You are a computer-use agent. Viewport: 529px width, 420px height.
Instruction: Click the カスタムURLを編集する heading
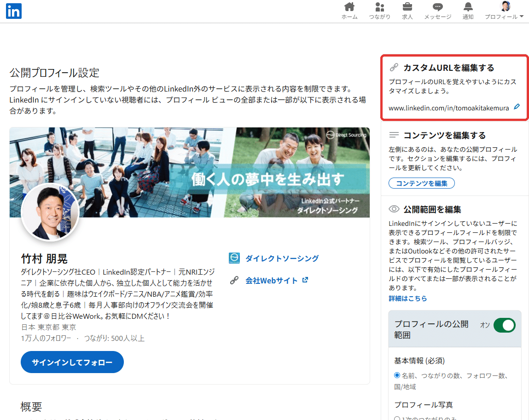click(449, 68)
